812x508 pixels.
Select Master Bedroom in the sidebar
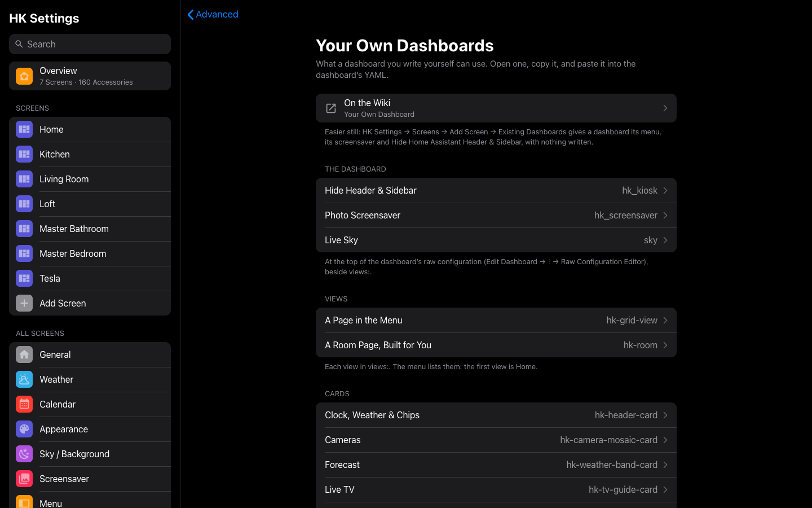click(x=90, y=253)
